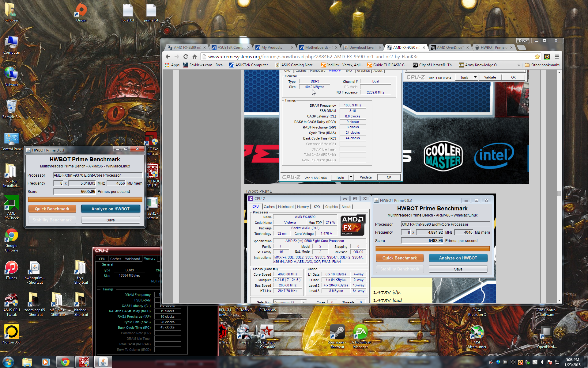Click Save in the desktop HWBOT Prime window
588x368 pixels.
pos(111,220)
